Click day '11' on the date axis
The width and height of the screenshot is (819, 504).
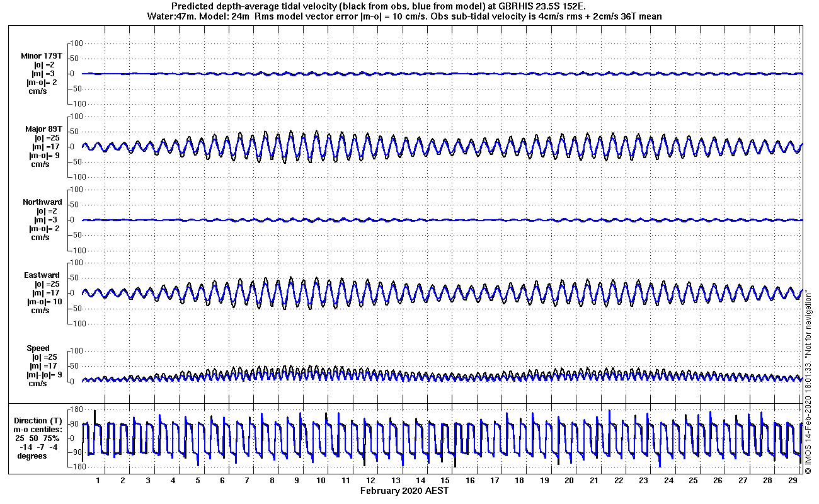click(346, 480)
